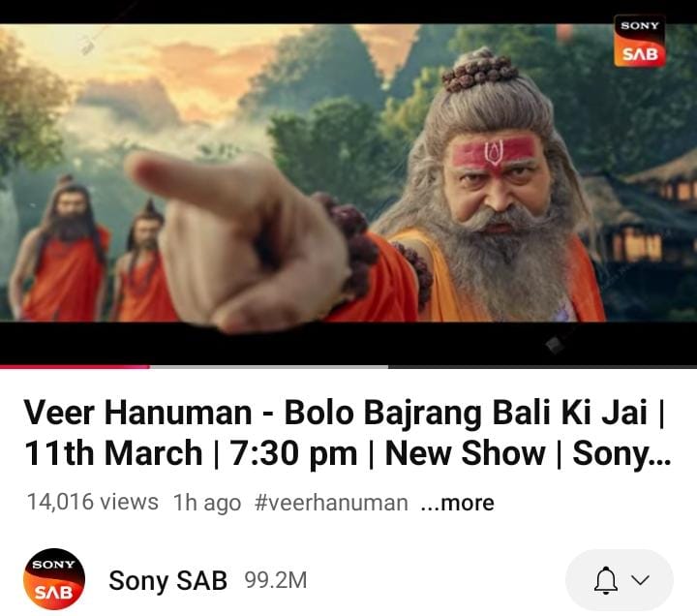This screenshot has height=616, width=697.
Task: Click the 1h ago upload time
Action: click(207, 503)
